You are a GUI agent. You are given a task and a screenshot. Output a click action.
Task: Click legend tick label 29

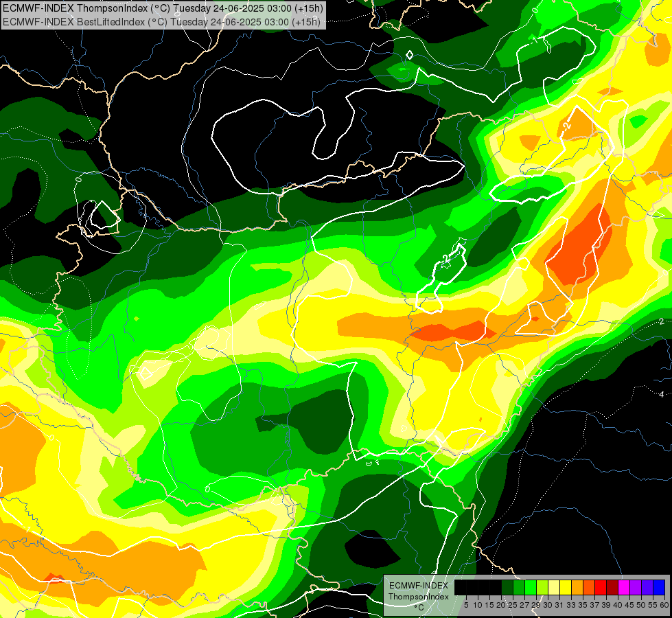pos(537,605)
